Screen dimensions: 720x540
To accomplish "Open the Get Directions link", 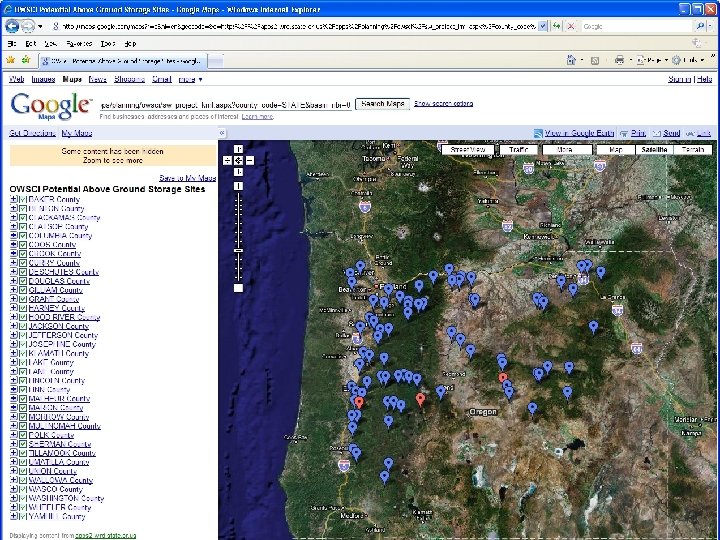I will click(32, 133).
